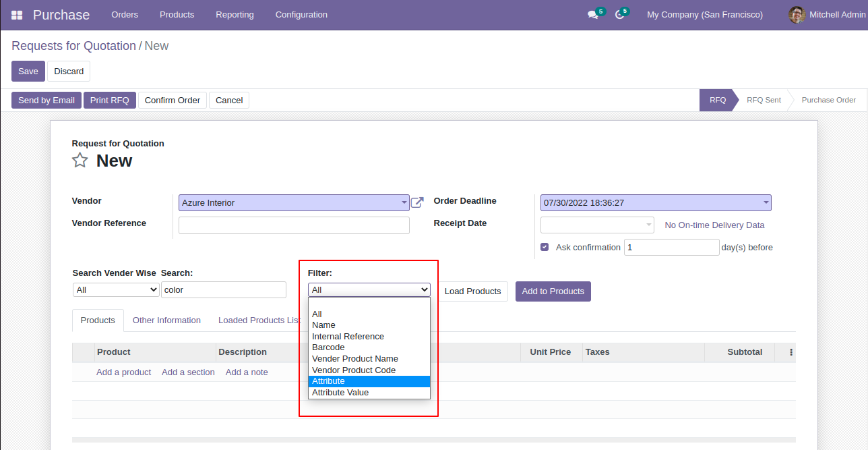Switch to the Products tab
The image size is (868, 450).
[x=98, y=320]
